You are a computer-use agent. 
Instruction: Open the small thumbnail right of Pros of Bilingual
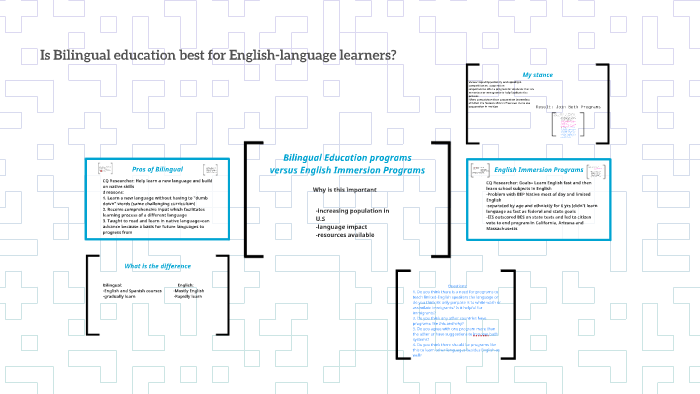pos(210,170)
